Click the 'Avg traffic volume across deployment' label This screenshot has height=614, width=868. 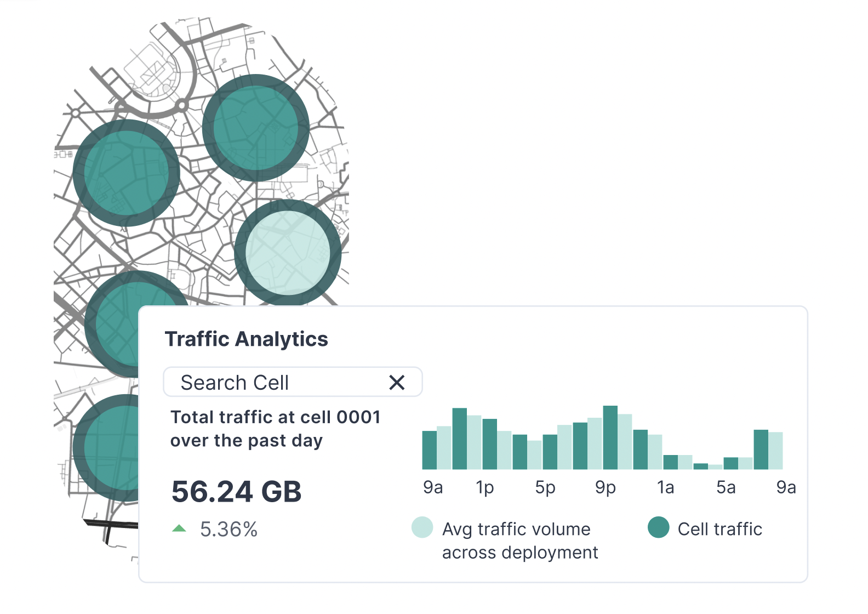[520, 541]
